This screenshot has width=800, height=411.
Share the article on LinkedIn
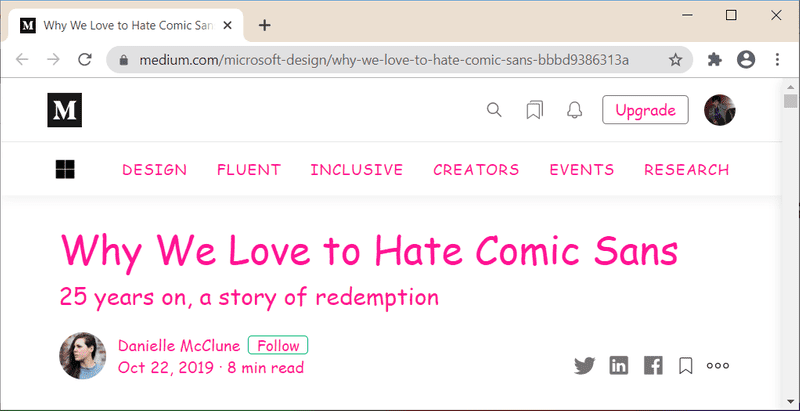pyautogui.click(x=619, y=366)
